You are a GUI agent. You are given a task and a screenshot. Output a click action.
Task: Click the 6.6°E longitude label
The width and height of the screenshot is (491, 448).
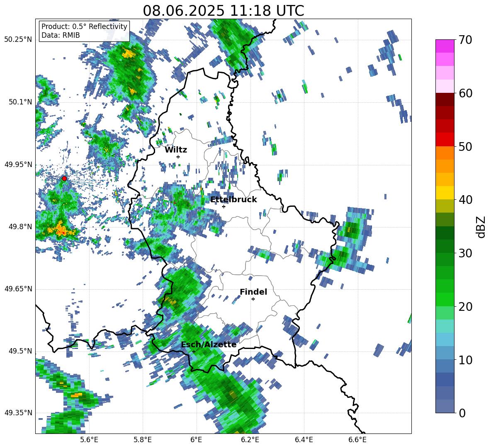(x=357, y=440)
